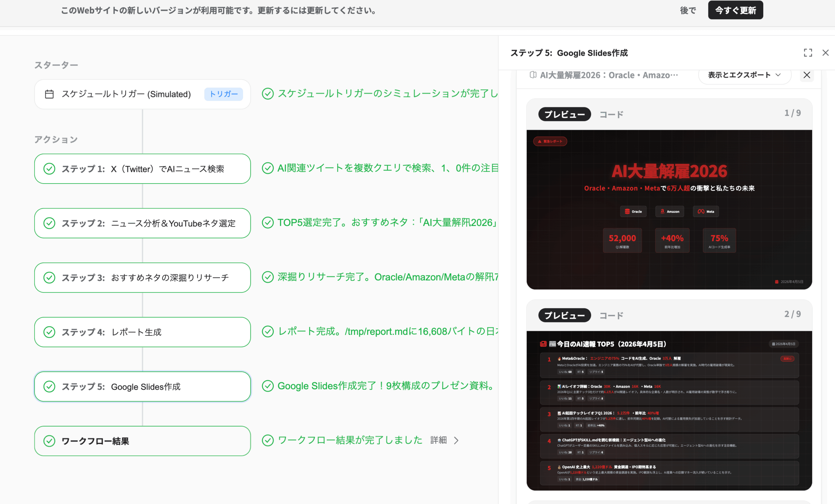This screenshot has width=835, height=504.
Task: Click the fullscreen expand icon in panel header
Action: [808, 53]
